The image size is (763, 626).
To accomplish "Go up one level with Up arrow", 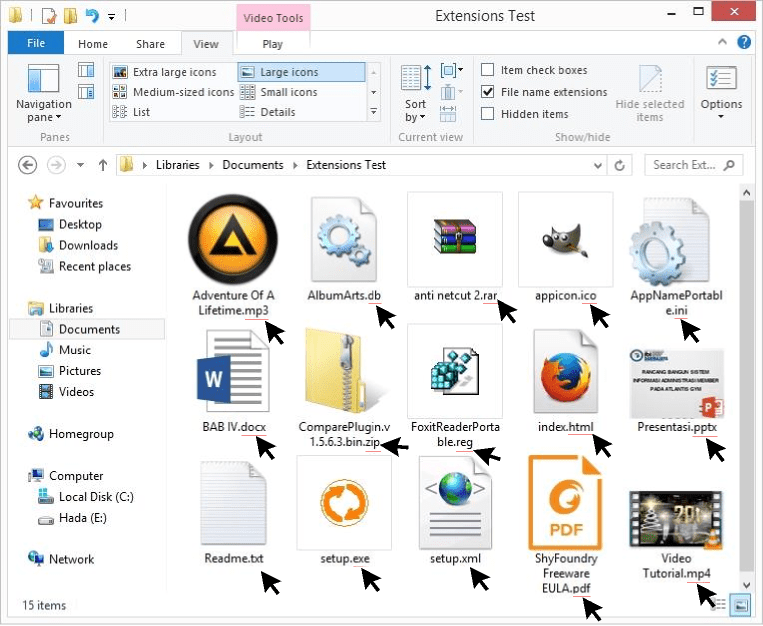I will coord(103,165).
